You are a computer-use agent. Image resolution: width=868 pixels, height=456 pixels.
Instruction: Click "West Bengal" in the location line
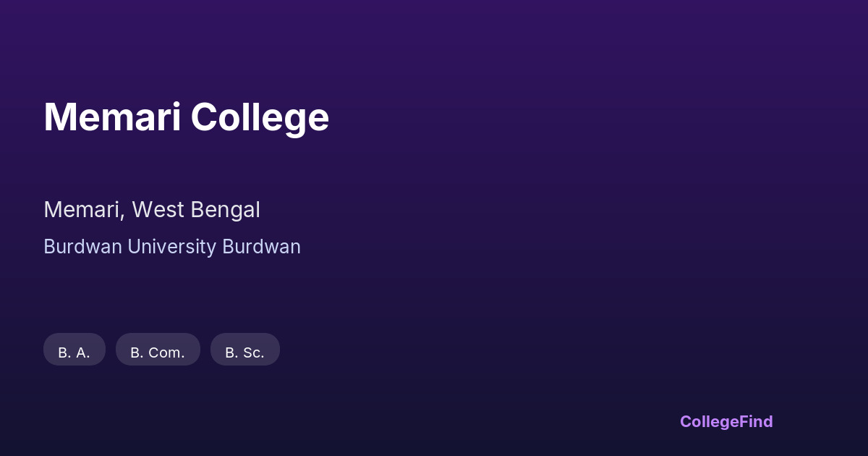pos(196,210)
